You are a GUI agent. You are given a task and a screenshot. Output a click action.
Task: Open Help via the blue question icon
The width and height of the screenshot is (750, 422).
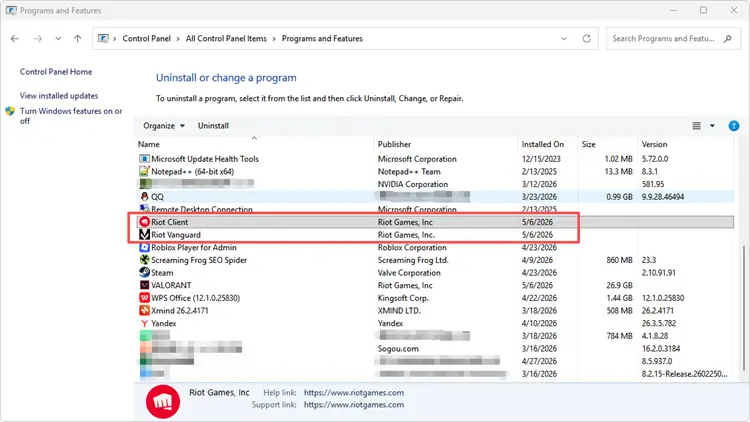click(x=734, y=126)
